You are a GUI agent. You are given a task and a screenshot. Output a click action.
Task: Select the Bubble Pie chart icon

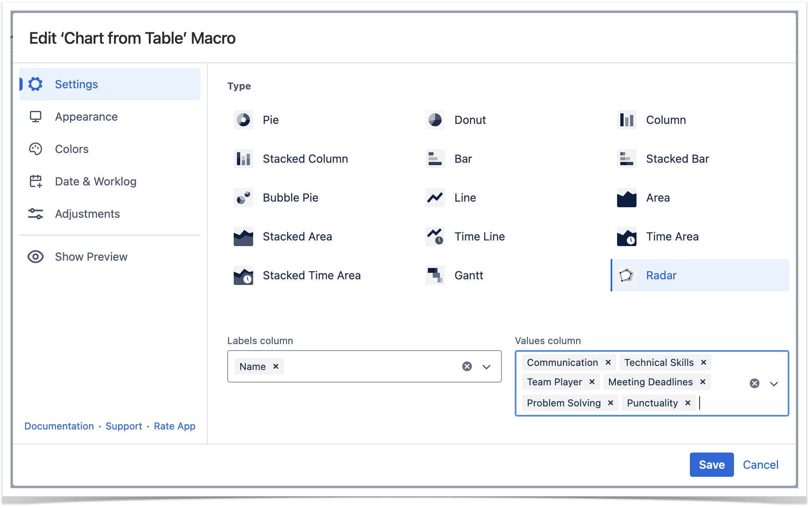click(x=243, y=198)
